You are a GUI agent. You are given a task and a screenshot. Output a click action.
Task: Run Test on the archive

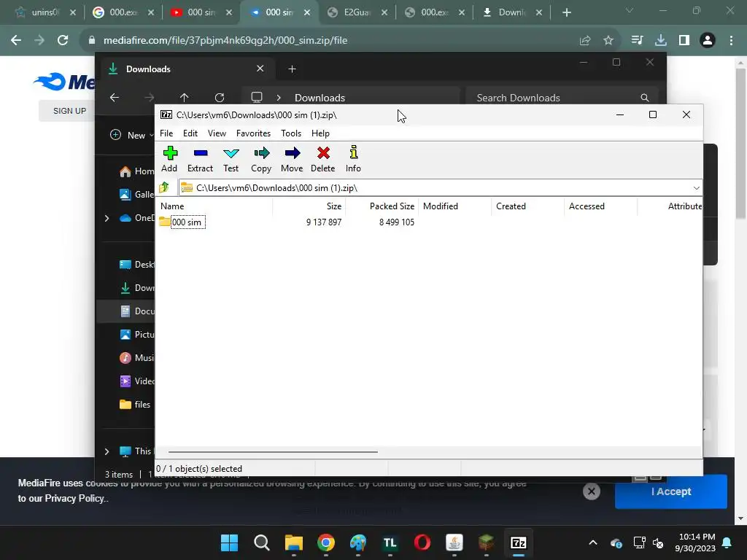[231, 159]
